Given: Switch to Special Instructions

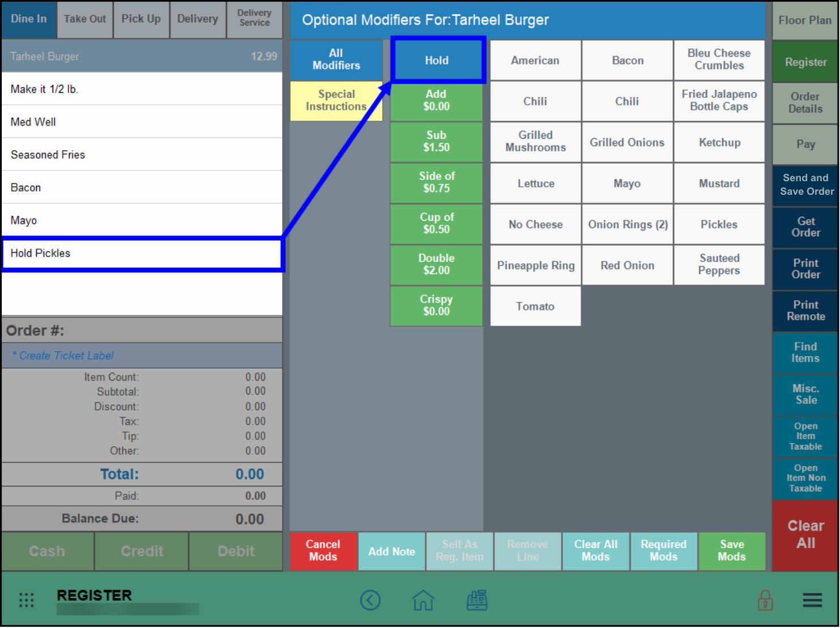Looking at the screenshot, I should click(x=336, y=100).
